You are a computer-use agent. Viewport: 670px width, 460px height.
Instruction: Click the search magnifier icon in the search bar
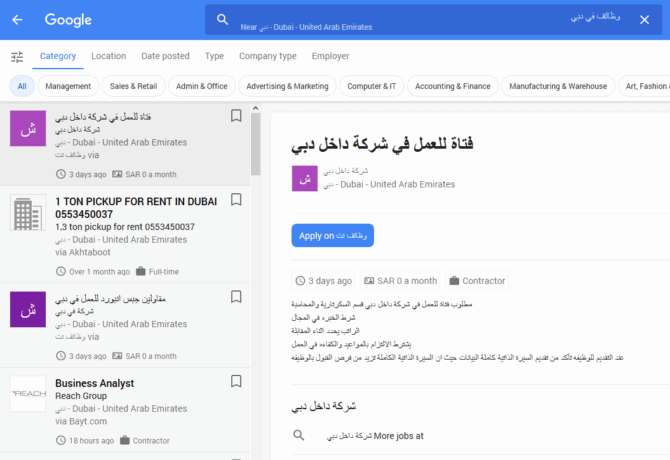click(x=222, y=20)
